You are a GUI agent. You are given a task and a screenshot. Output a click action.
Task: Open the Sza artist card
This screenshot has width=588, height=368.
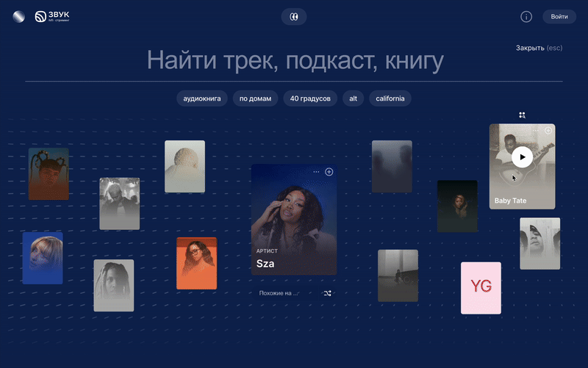[294, 220]
